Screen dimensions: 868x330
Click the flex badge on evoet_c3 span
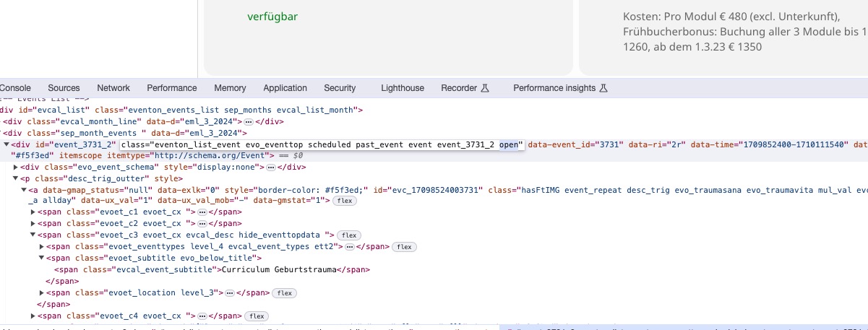pos(349,235)
